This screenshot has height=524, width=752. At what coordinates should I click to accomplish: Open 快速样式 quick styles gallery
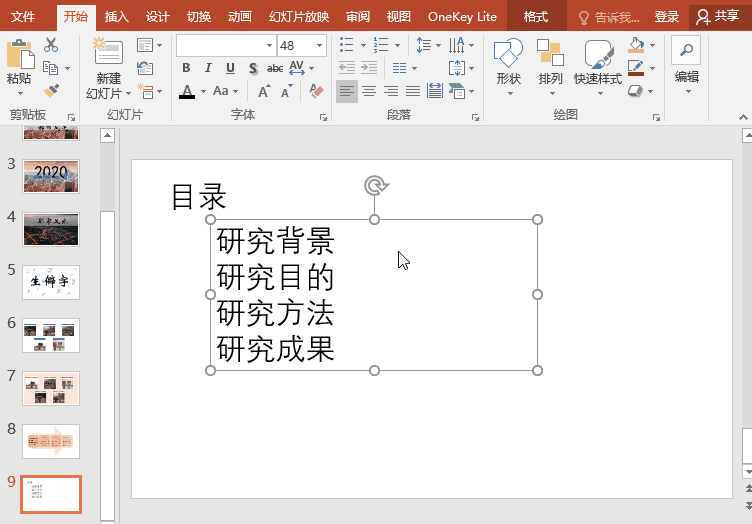click(x=598, y=67)
